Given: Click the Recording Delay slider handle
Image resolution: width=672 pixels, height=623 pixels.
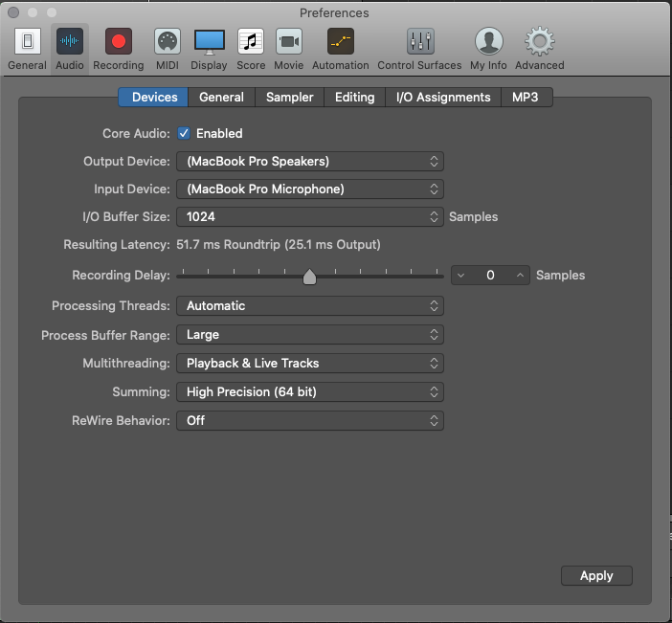Looking at the screenshot, I should [309, 277].
